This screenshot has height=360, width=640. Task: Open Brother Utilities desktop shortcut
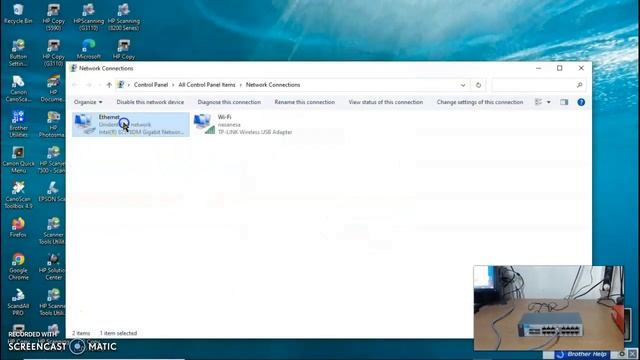click(x=18, y=124)
